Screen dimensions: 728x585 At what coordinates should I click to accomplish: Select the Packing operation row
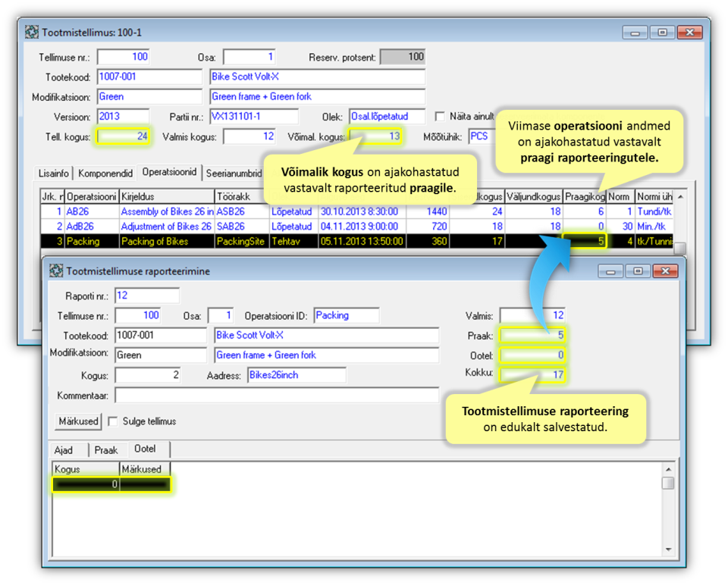click(356, 241)
